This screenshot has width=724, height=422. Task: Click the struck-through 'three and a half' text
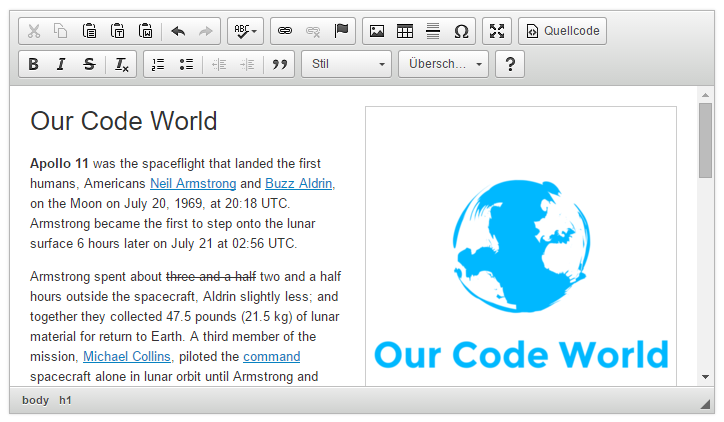(211, 277)
